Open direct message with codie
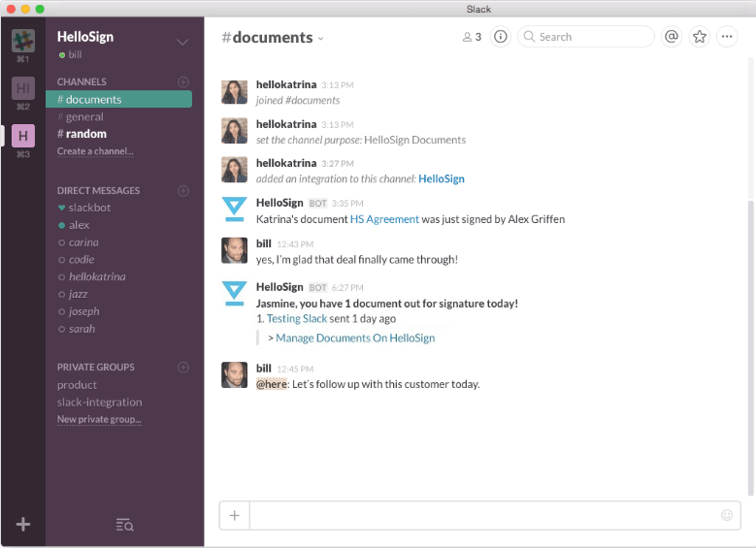756x548 pixels. tap(76, 260)
